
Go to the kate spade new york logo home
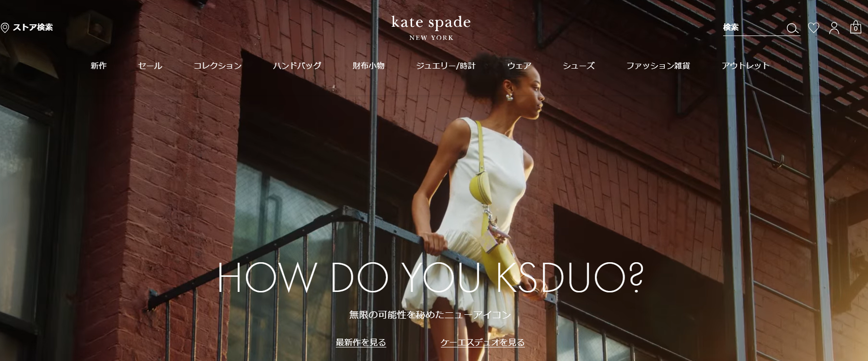[431, 28]
